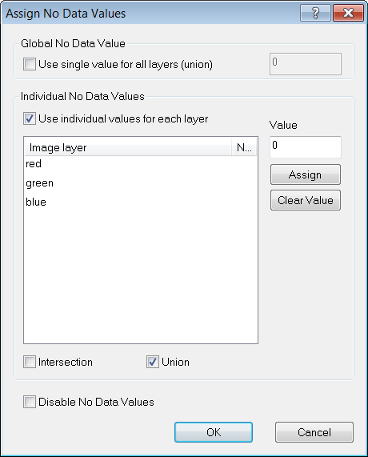Open the dialog help question mark button
Image resolution: width=368 pixels, height=457 pixels.
(315, 13)
